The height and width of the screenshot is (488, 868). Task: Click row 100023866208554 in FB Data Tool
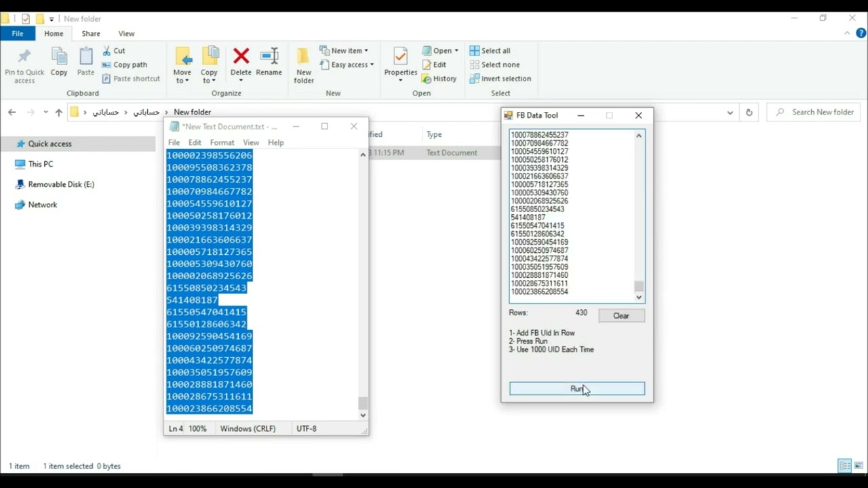(539, 291)
